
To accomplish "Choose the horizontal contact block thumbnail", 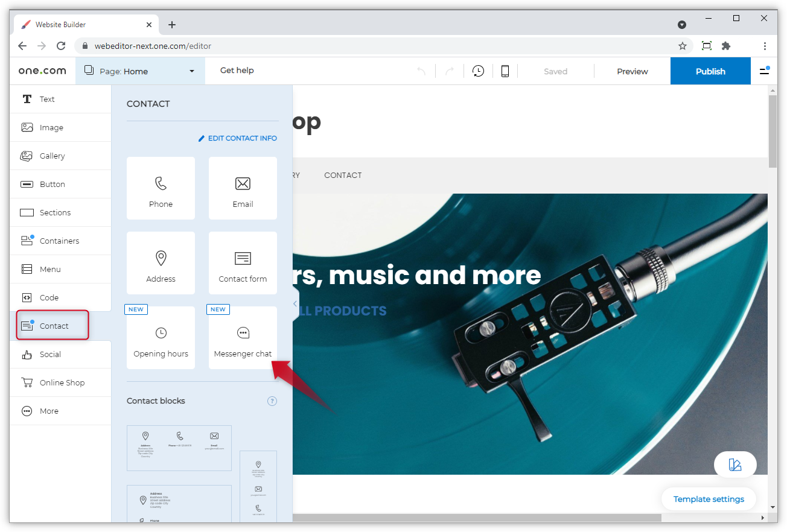I will (179, 448).
